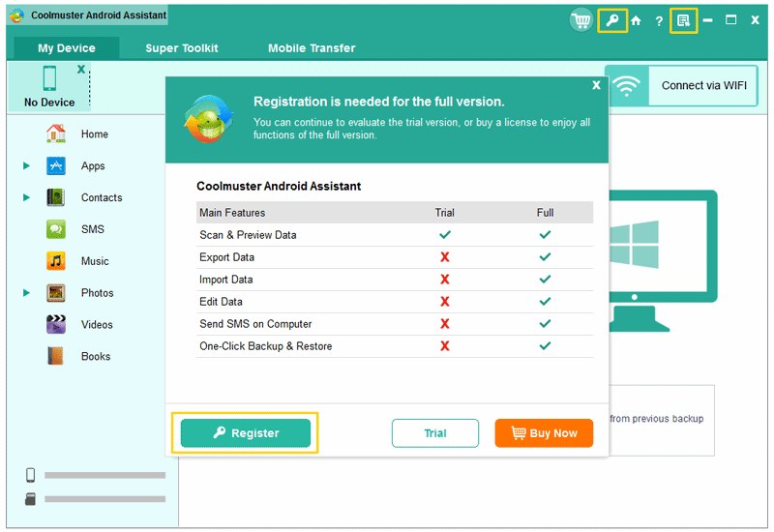Click Send SMS on Computer row
The width and height of the screenshot is (774, 532).
pyautogui.click(x=395, y=324)
